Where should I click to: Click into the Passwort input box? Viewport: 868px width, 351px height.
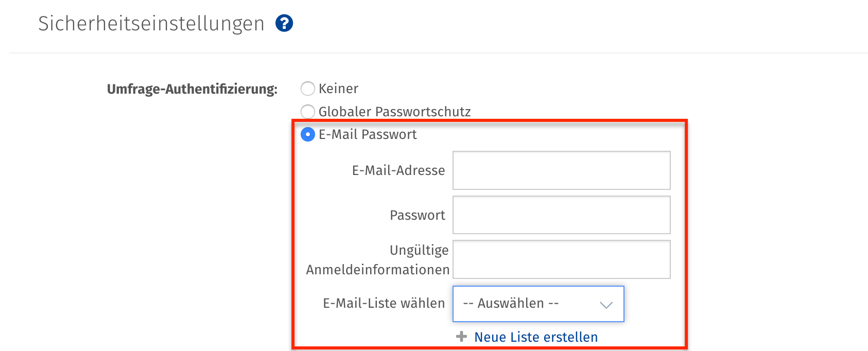pos(561,215)
